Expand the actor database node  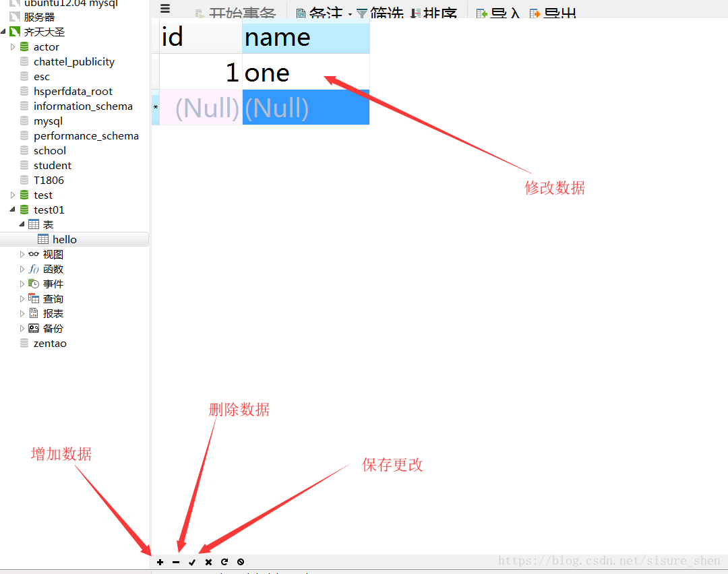(x=13, y=47)
